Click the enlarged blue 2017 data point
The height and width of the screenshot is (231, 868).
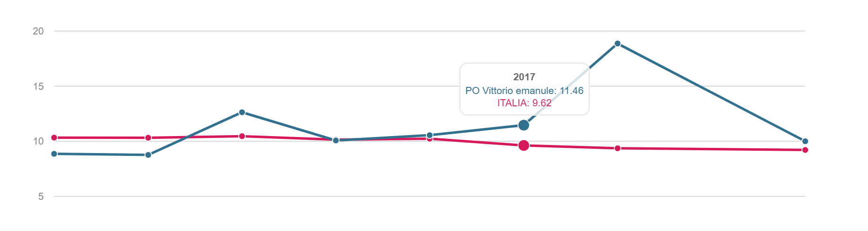(x=523, y=125)
